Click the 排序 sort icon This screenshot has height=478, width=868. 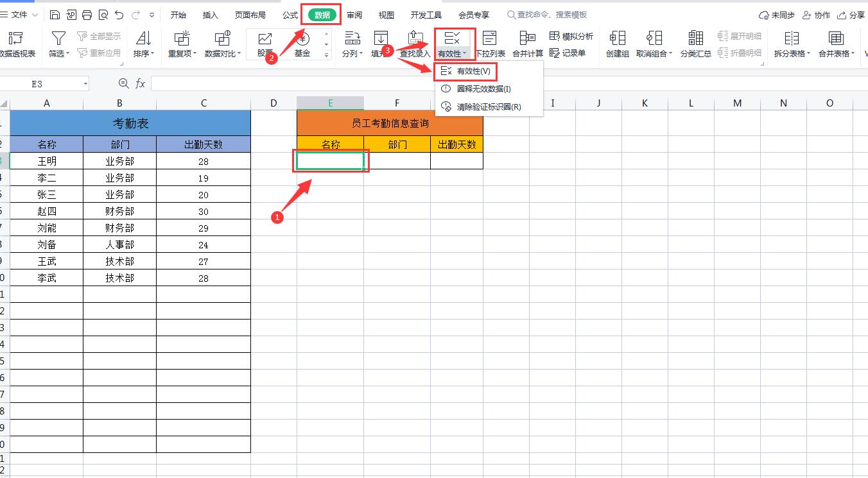coord(144,38)
